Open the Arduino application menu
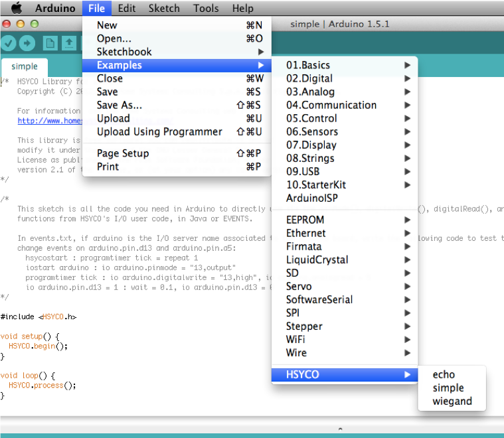The width and height of the screenshot is (504, 438). pos(55,8)
